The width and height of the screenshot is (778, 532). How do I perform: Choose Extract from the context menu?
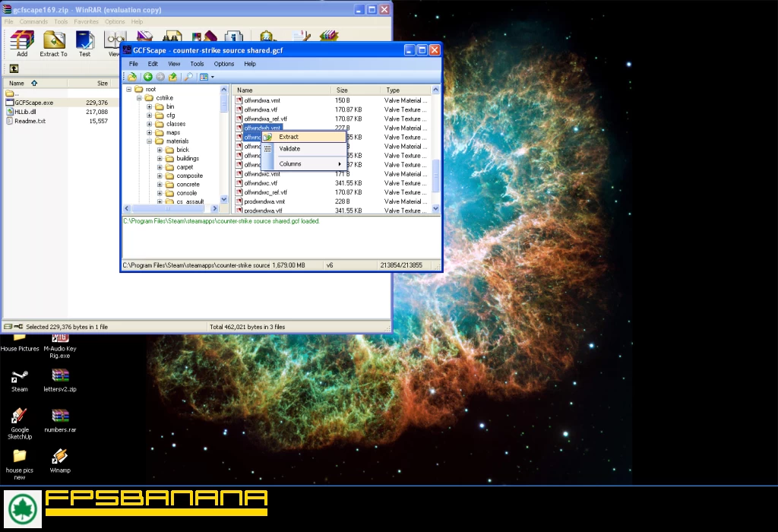[x=289, y=137]
